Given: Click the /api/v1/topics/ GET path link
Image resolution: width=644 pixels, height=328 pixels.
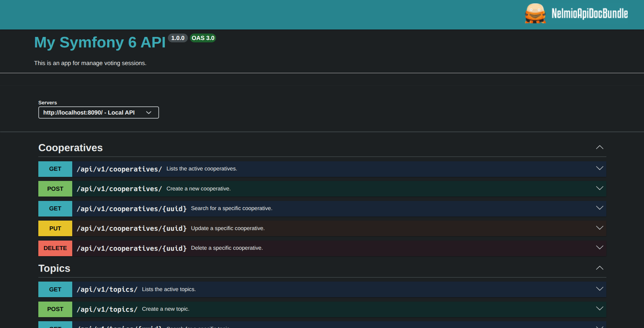Looking at the screenshot, I should coord(107,289).
